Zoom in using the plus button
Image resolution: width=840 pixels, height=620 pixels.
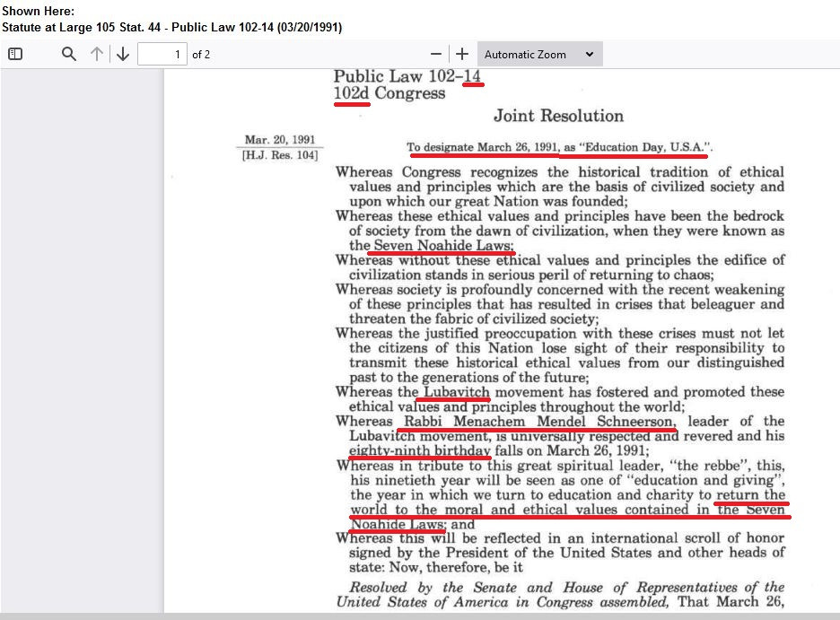click(461, 54)
